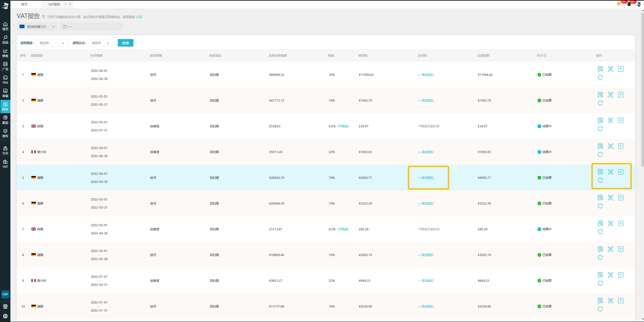This screenshot has height=322, width=644.
Task: Click (平税率) link in row 3
Action: pyautogui.click(x=343, y=126)
